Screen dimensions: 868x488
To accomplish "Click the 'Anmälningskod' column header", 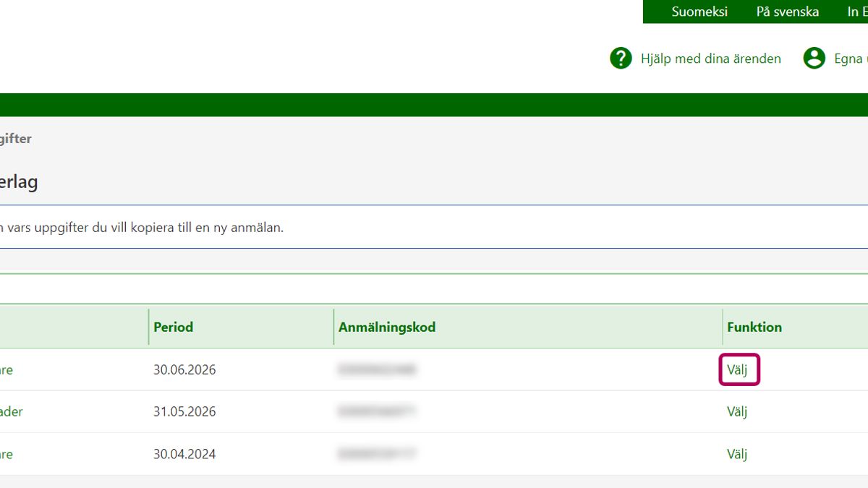I will click(386, 327).
